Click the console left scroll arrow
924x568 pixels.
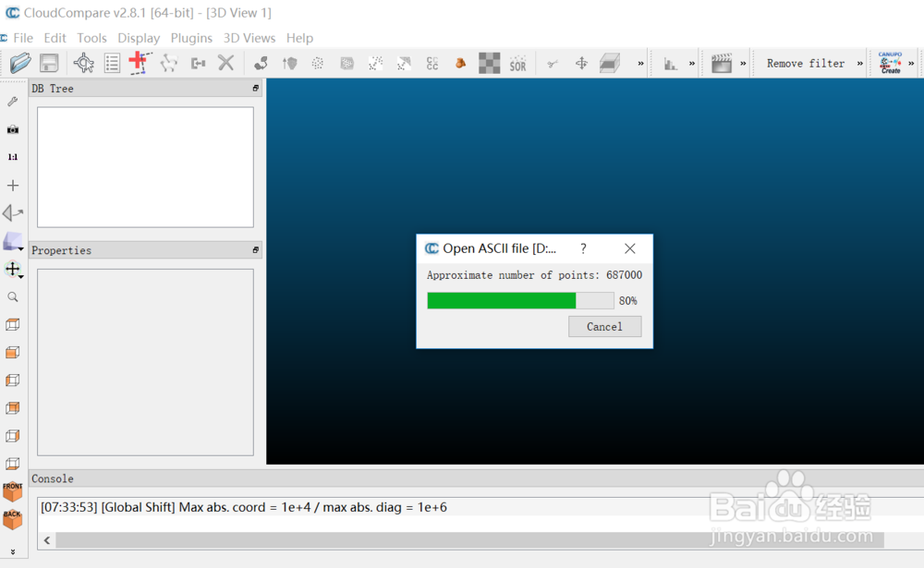click(x=46, y=539)
